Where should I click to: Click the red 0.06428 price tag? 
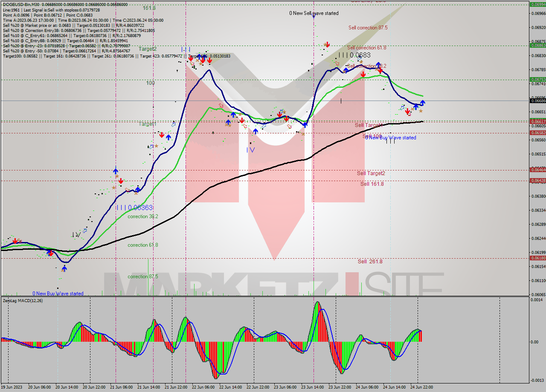(537, 180)
